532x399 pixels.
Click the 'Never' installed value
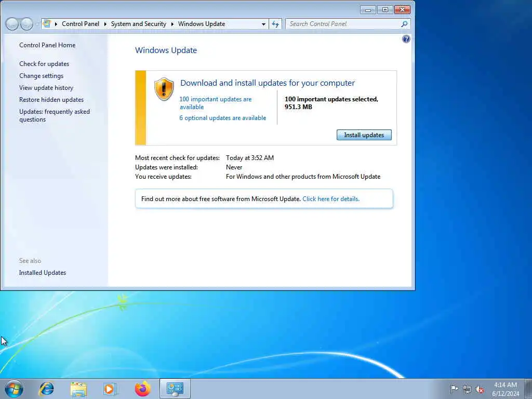[234, 167]
